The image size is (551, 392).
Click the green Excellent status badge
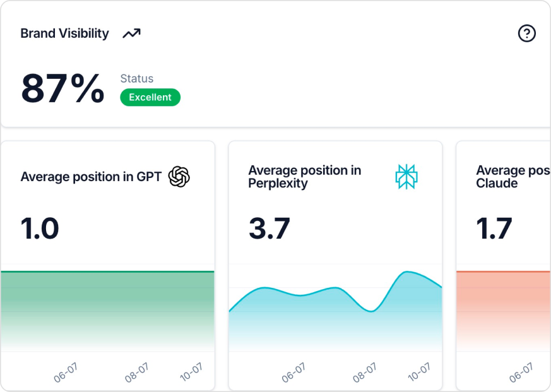150,97
